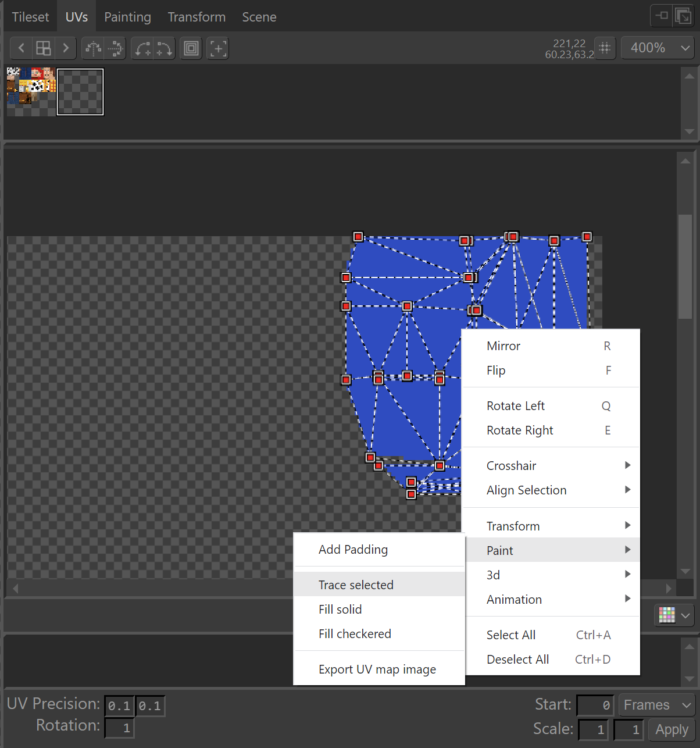This screenshot has height=748, width=700.
Task: Click Trace selected in Paint submenu
Action: click(379, 585)
